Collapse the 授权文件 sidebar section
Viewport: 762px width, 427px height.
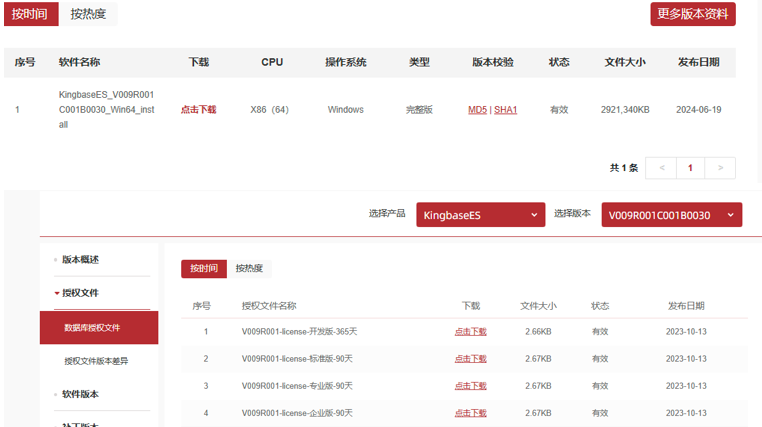[81, 293]
